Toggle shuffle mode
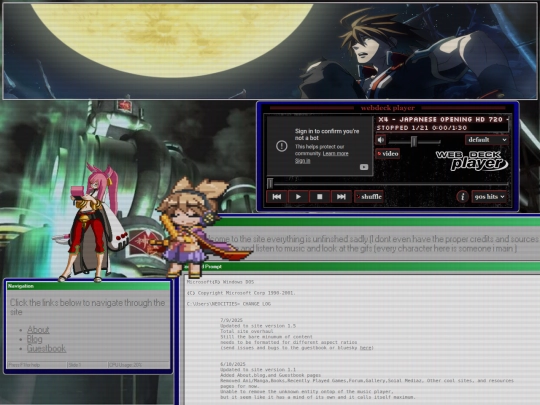Image resolution: width=540 pixels, height=405 pixels. click(368, 197)
